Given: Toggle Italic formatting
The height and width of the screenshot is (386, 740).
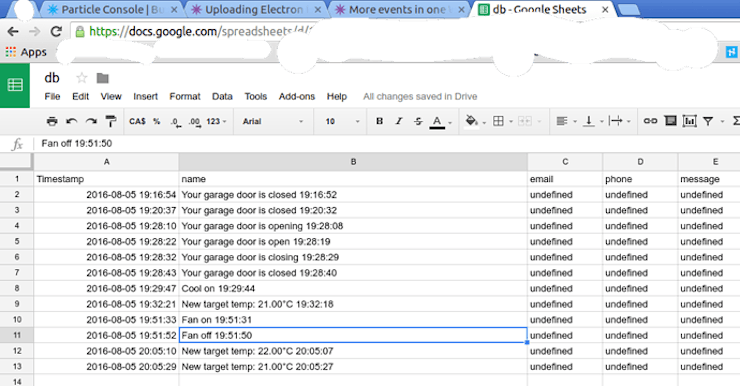Looking at the screenshot, I should pyautogui.click(x=399, y=121).
